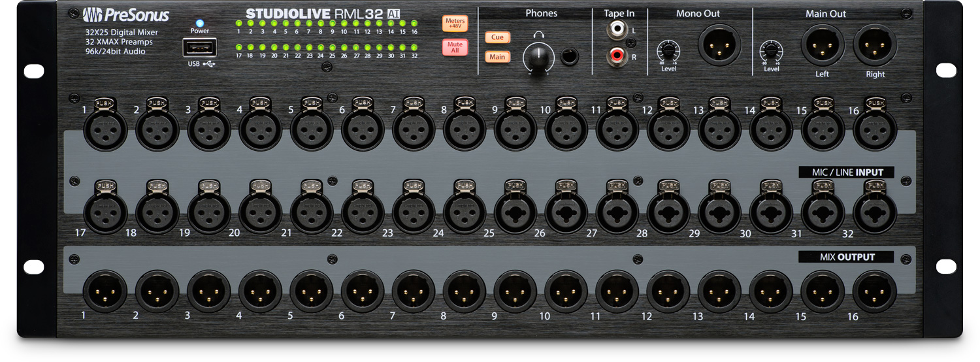This screenshot has width=980, height=362.
Task: Click the XLR mic input jack 3
Action: [209, 129]
